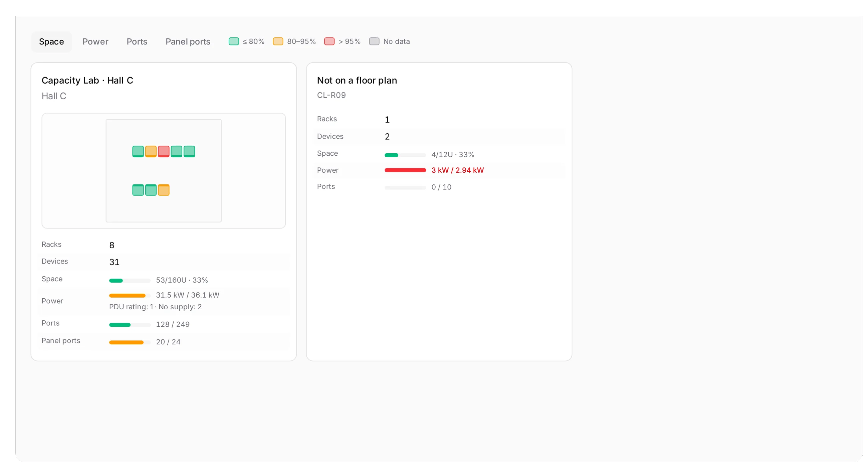Select the last green rack in the top row
Image resolution: width=868 pixels, height=467 pixels.
click(x=189, y=151)
